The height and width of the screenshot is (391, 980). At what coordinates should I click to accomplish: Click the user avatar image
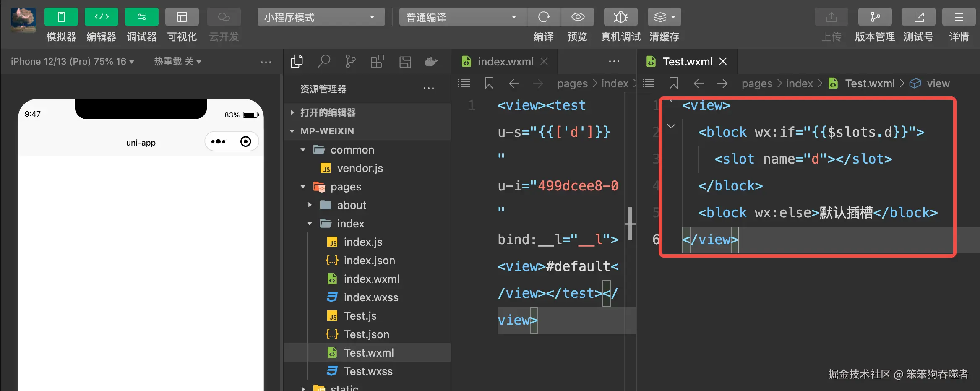point(23,19)
